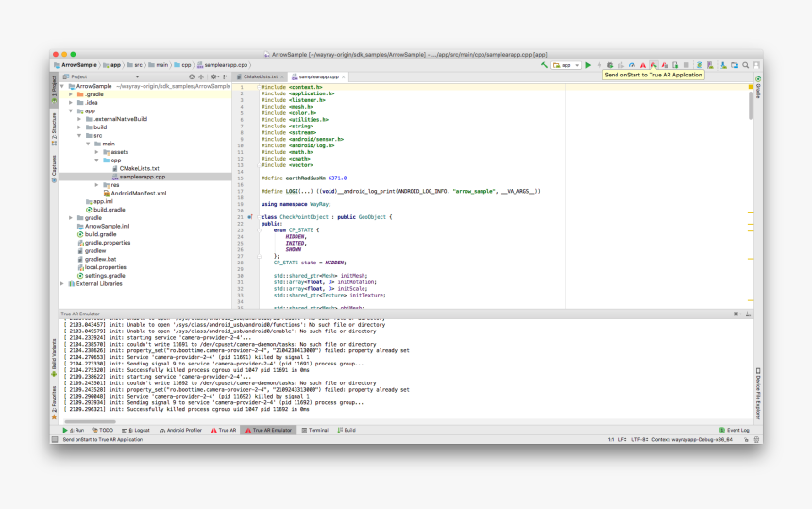Click the scroll from source target icon
Screen dimensions: 812x509
[x=192, y=76]
